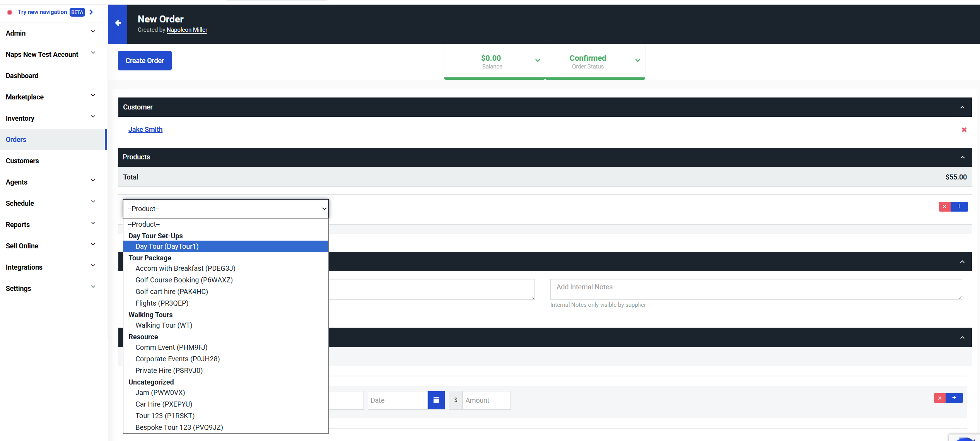The image size is (980, 441).
Task: Collapse the Customer section
Action: point(962,107)
